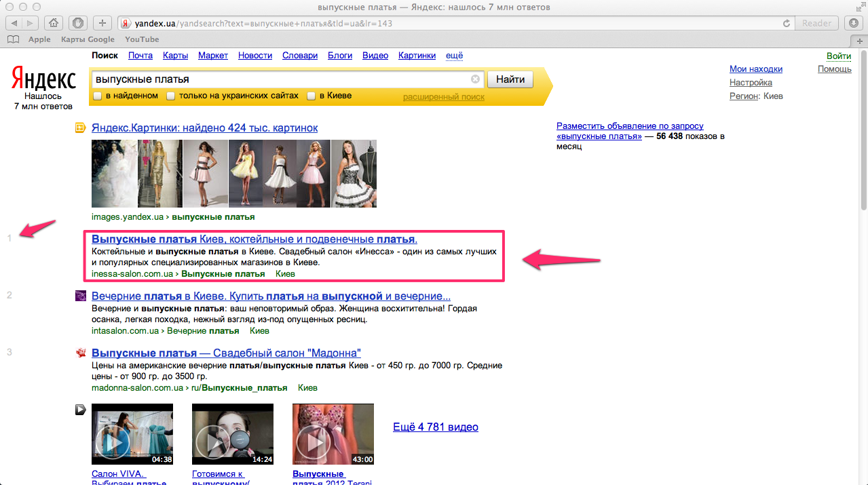
Task: Reload page using refresh arrow
Action: [x=787, y=23]
